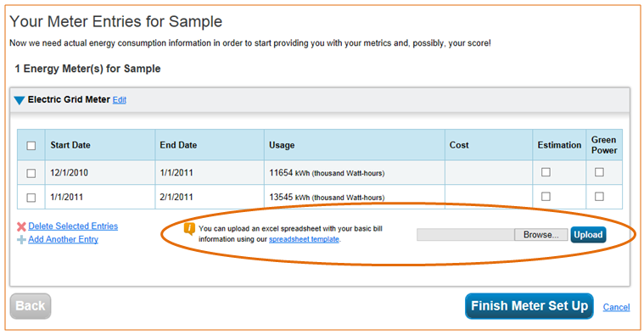
Task: Click the Browse... file button
Action: pyautogui.click(x=540, y=235)
